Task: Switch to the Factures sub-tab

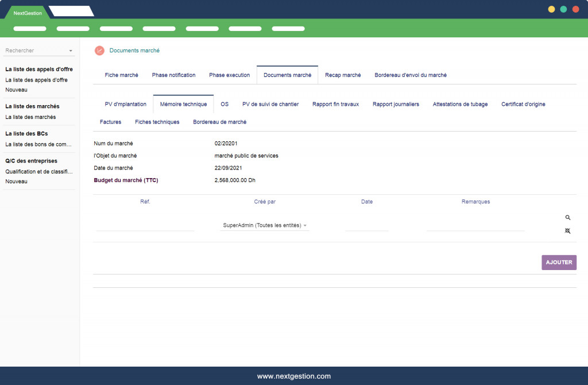Action: point(110,122)
